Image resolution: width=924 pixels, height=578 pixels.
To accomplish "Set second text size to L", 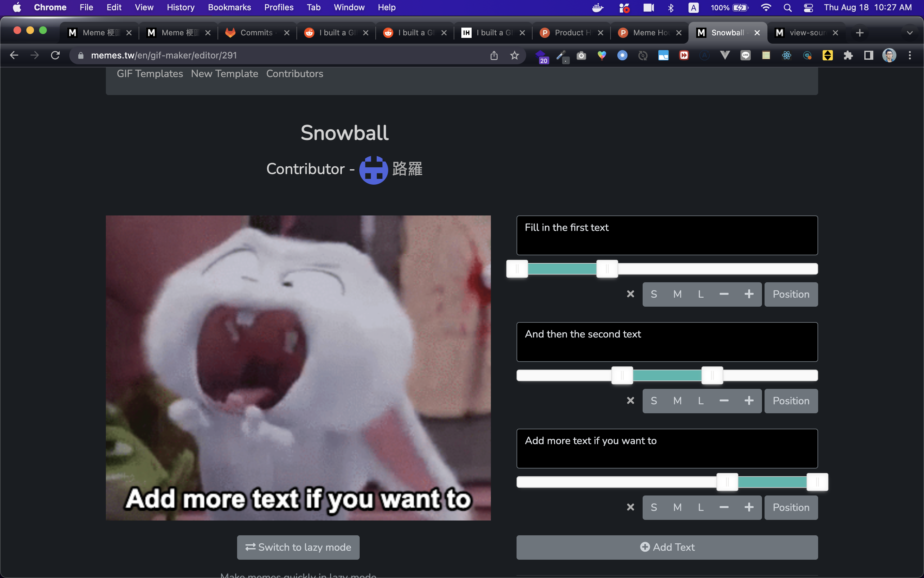I will 701,401.
